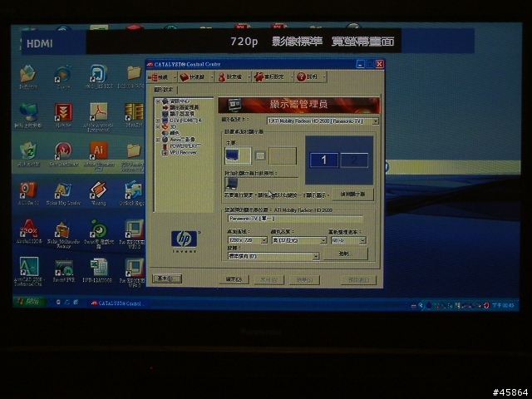Viewport: 532px width, 399px height.
Task: Click the 確定 (OK) button
Action: pos(234,279)
